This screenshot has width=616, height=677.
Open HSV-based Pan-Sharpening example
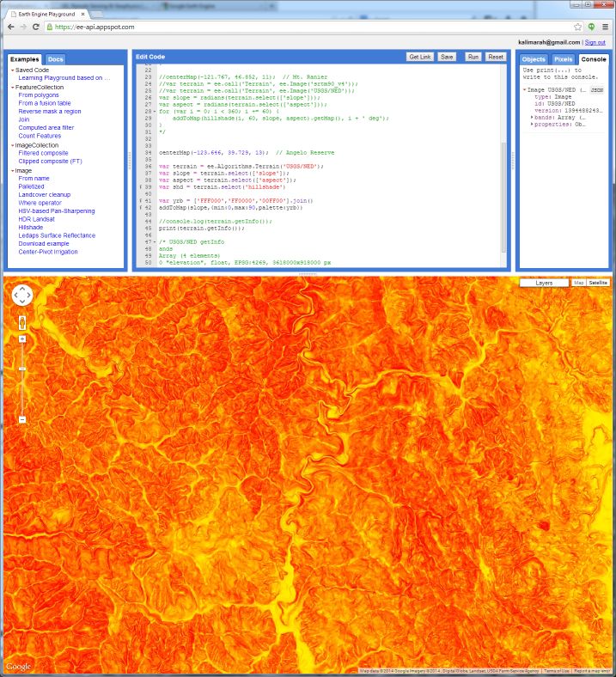coord(57,211)
